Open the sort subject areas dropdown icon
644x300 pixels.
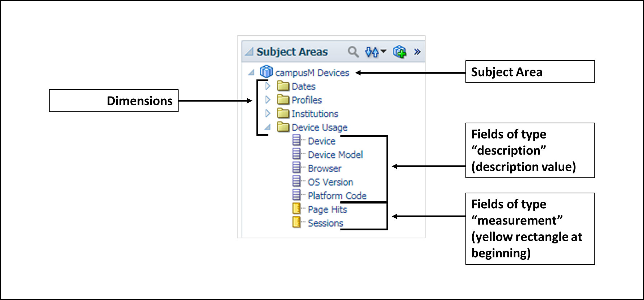[x=376, y=52]
